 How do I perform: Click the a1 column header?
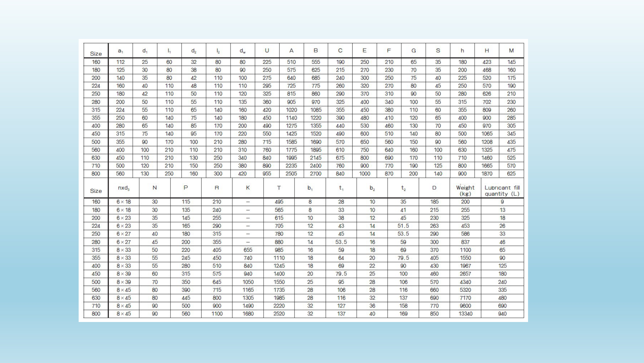[120, 51]
